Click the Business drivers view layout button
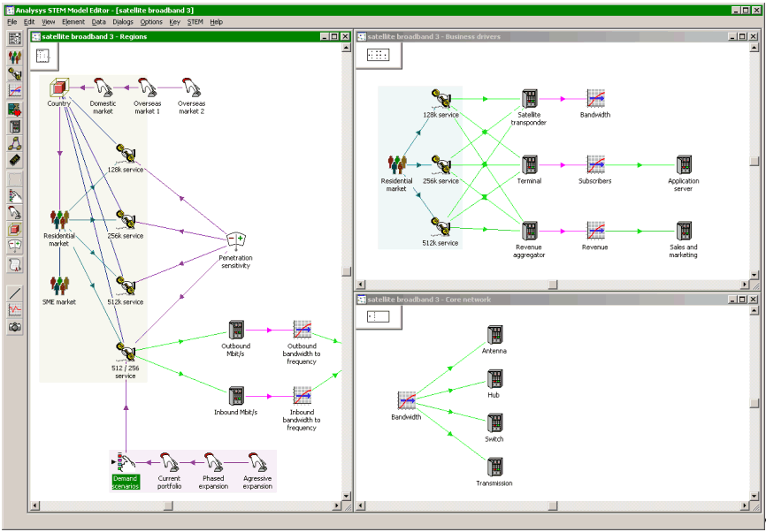Image resolution: width=766 pixels, height=532 pixels. coord(378,55)
